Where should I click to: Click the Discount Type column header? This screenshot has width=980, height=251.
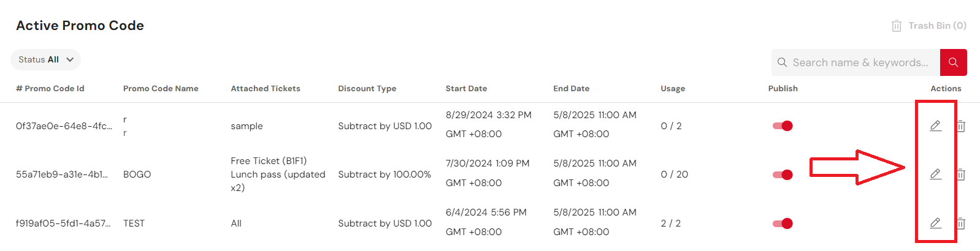(x=367, y=88)
